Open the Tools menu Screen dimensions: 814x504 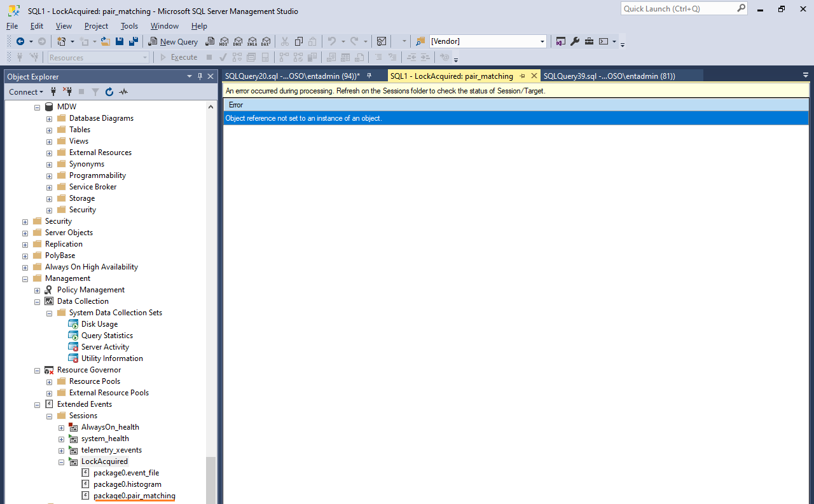(129, 26)
